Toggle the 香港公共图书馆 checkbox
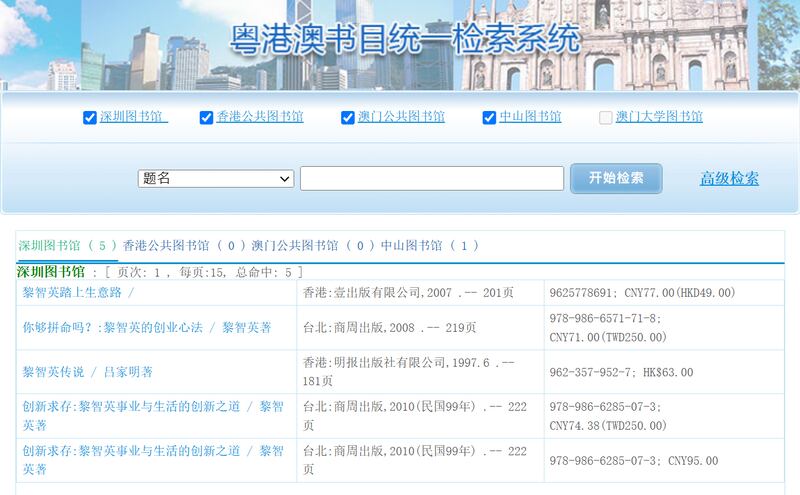Viewport: 800px width, 495px height. pos(207,117)
